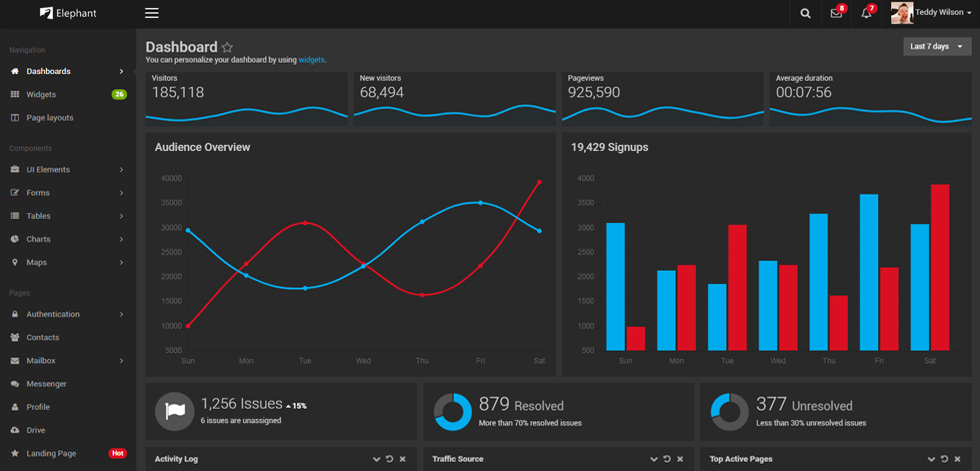Click the Pageviews 925,590 card
980x471 pixels.
[x=662, y=99]
